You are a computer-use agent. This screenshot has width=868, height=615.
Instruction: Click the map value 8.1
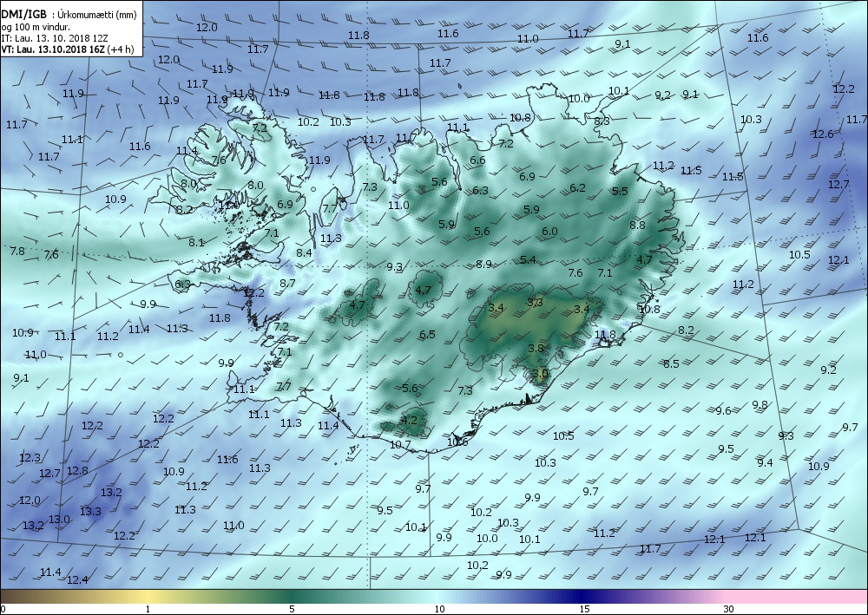click(x=196, y=242)
